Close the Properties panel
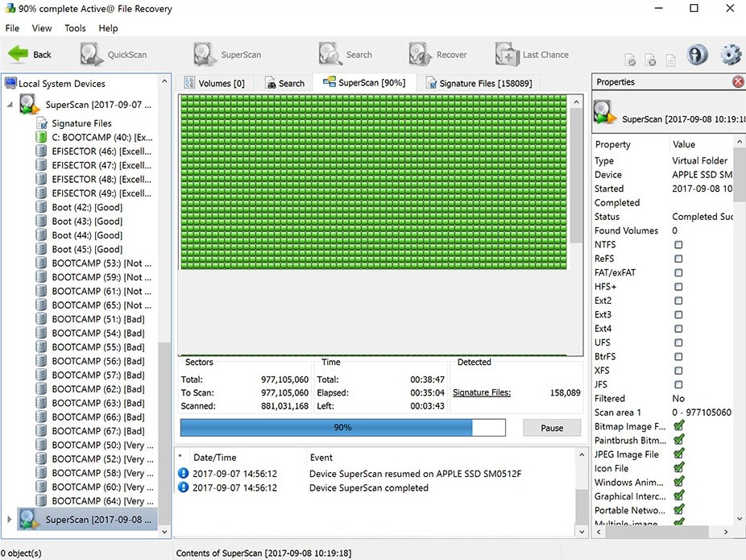This screenshot has height=560, width=746. click(738, 82)
